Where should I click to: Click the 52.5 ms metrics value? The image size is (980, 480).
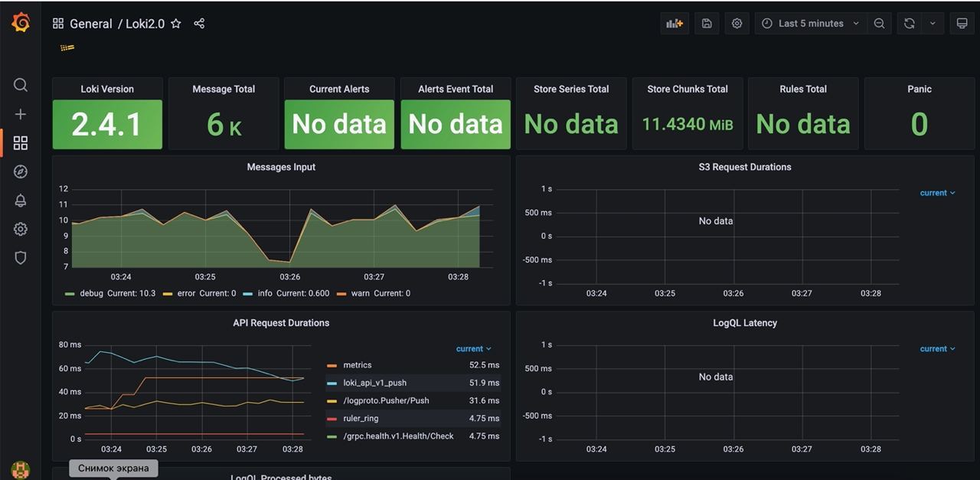(484, 365)
